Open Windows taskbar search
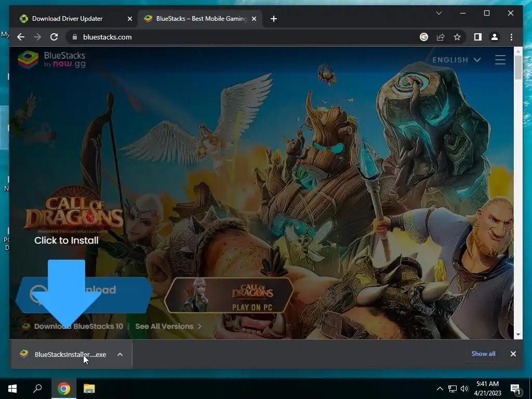This screenshot has width=532, height=399. (x=37, y=389)
